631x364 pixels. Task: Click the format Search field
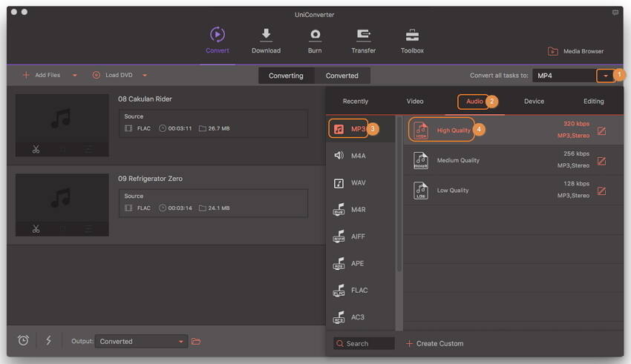coord(364,343)
